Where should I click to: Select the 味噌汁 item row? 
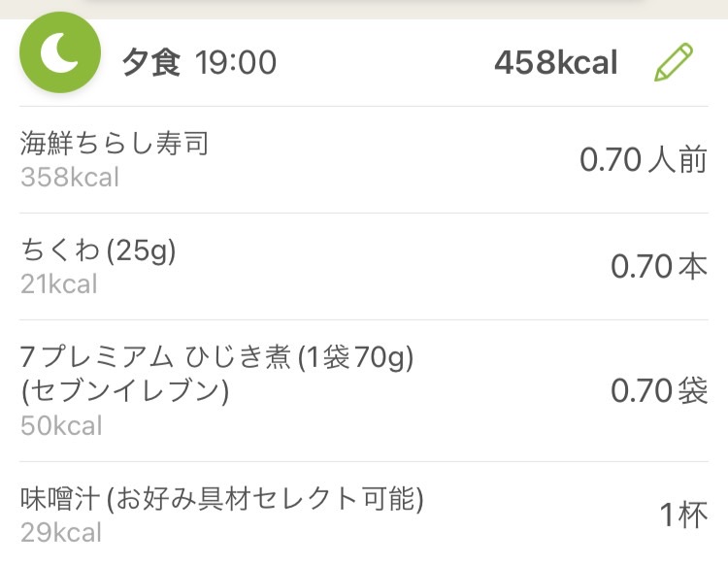(364, 514)
